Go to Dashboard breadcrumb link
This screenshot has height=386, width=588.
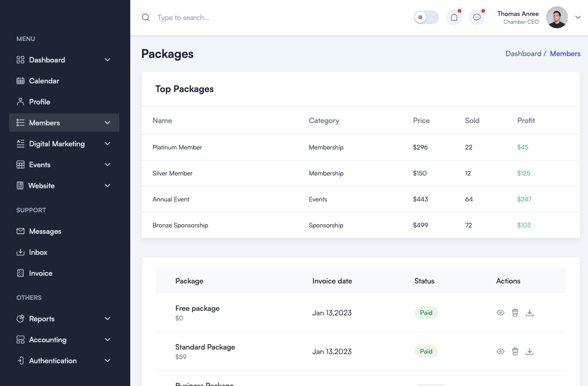[x=523, y=53]
